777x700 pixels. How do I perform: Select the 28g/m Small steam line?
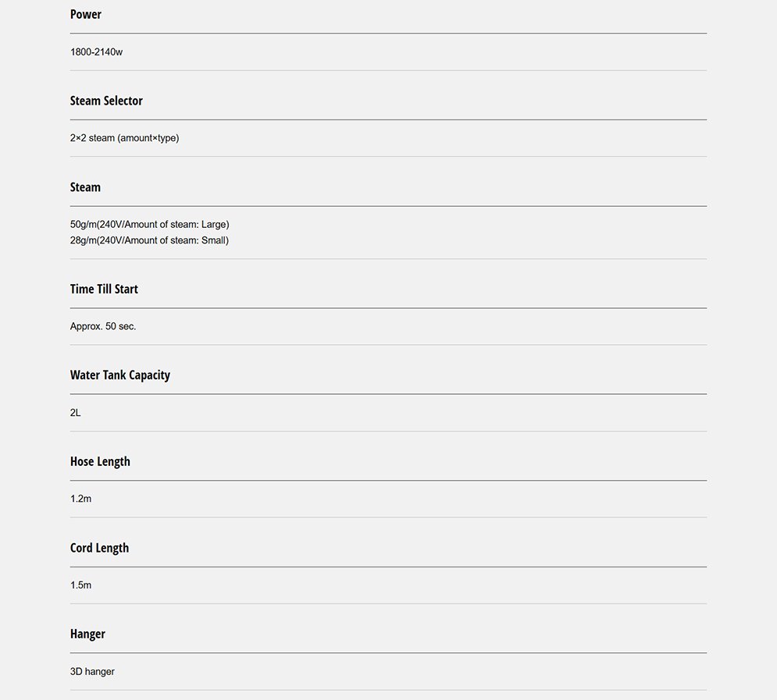point(149,240)
